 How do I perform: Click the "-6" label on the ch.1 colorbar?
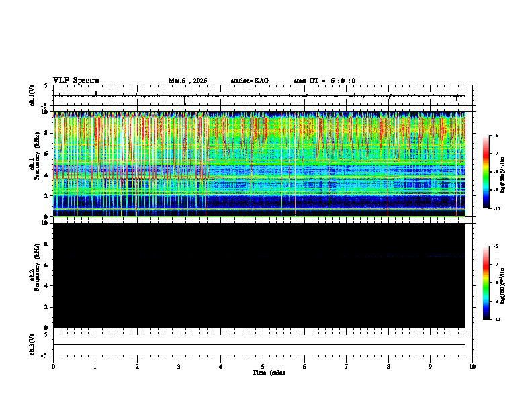point(496,135)
